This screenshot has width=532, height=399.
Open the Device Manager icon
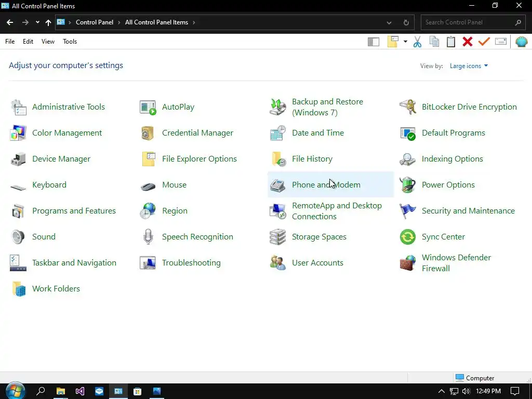18,159
